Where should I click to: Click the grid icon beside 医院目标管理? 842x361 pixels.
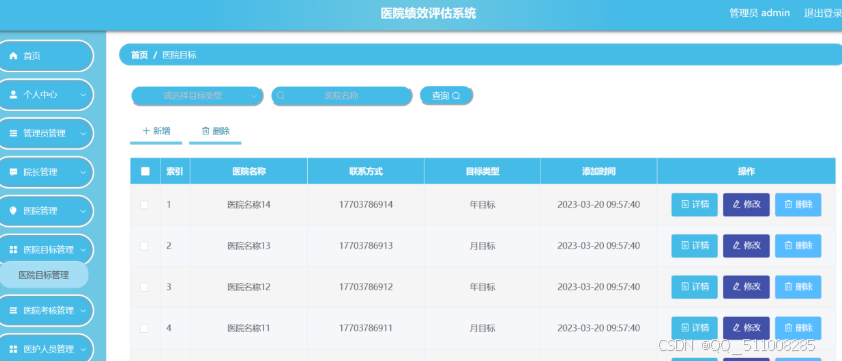[x=13, y=250]
